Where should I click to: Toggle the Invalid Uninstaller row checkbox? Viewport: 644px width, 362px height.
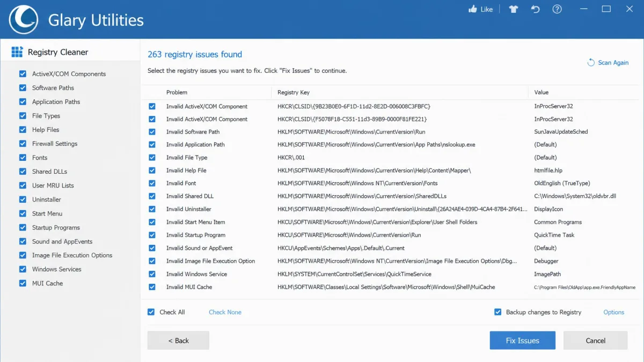click(152, 209)
